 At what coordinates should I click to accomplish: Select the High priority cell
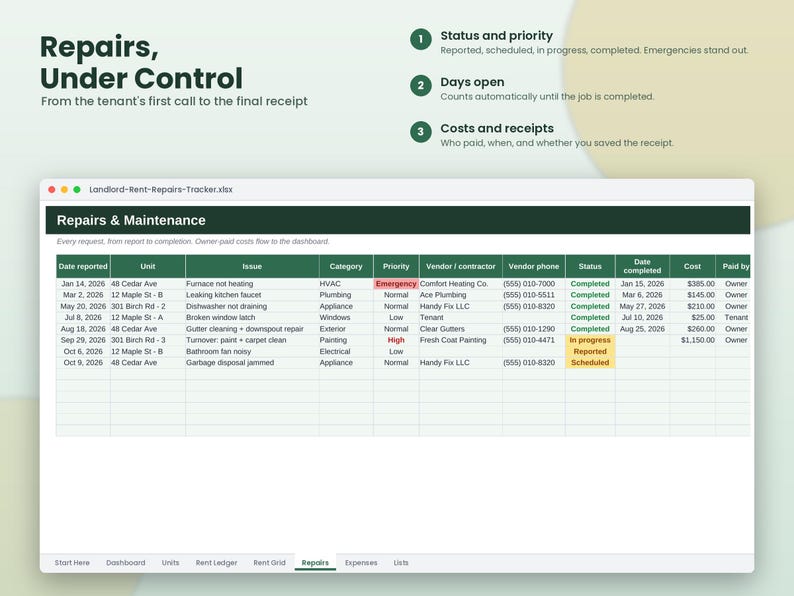pyautogui.click(x=396, y=340)
